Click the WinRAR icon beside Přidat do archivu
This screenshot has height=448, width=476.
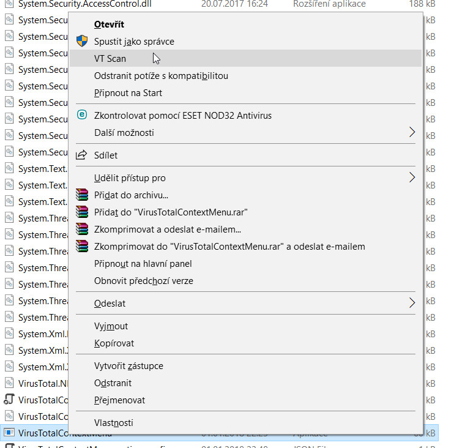82,195
